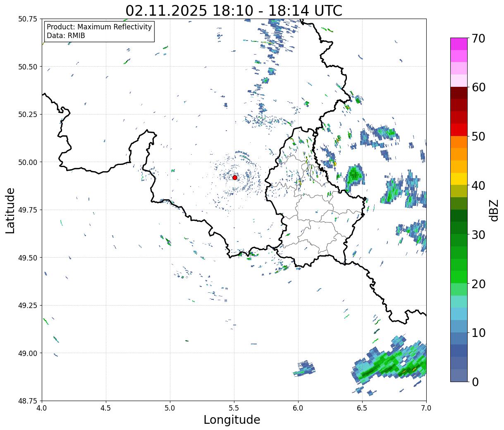The width and height of the screenshot is (504, 430).
Task: Click the colorbar tick label 10
Action: pos(478,333)
